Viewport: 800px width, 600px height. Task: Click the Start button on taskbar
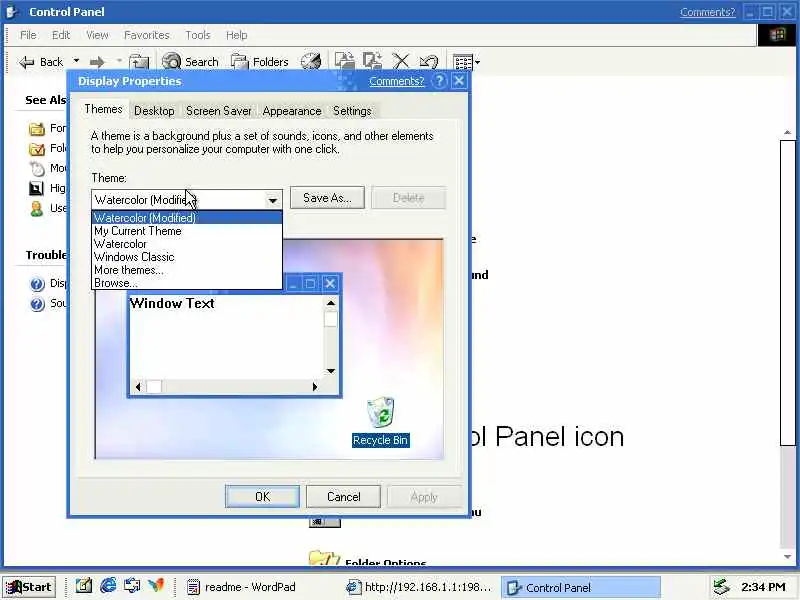click(x=29, y=587)
